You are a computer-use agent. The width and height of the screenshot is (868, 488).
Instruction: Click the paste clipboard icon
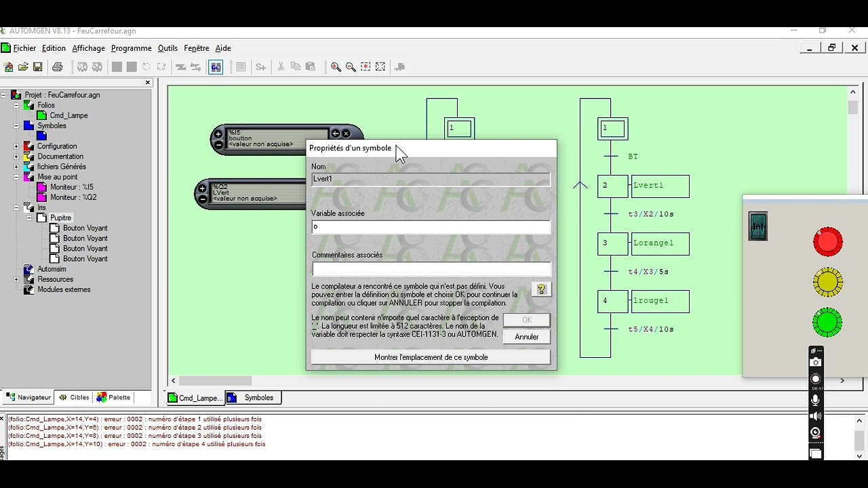coord(311,67)
